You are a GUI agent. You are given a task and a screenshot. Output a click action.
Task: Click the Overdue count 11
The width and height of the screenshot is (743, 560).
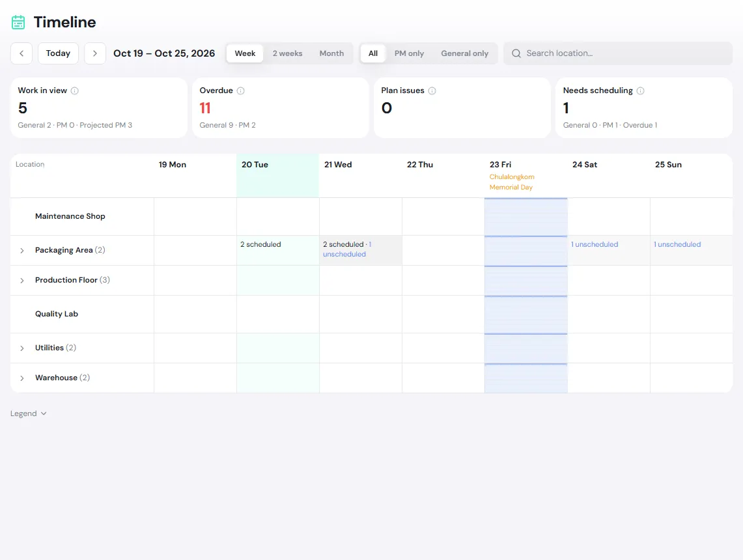[x=204, y=108]
